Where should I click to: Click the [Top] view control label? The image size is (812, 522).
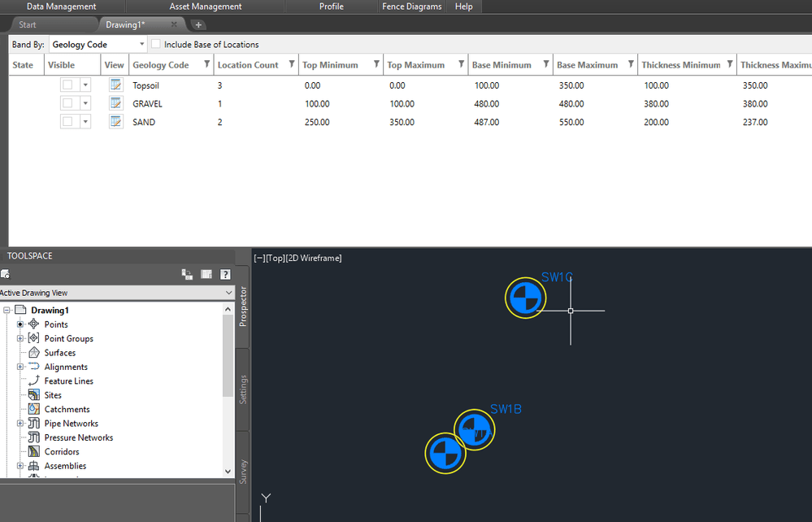(276, 258)
